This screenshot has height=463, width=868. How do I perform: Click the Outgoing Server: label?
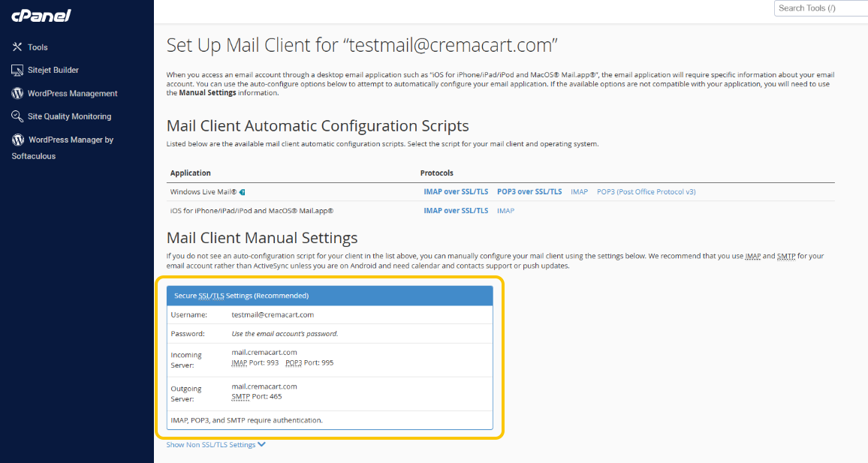[x=186, y=394]
